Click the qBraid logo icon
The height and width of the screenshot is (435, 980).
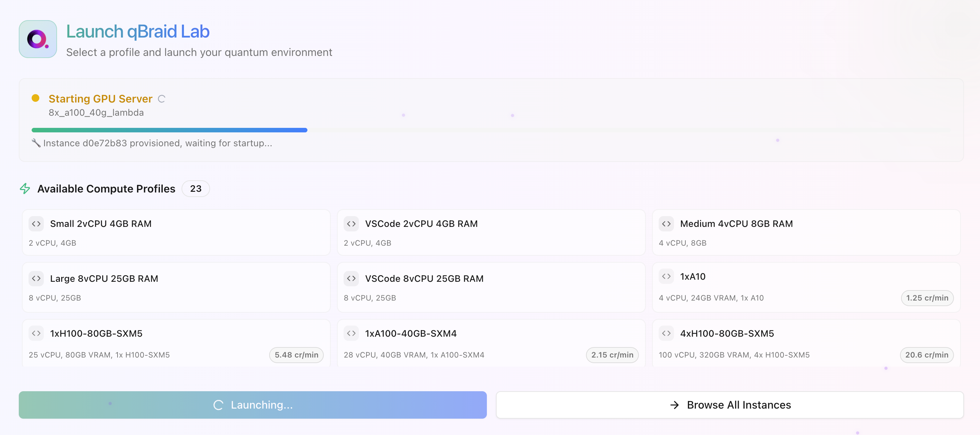point(38,39)
